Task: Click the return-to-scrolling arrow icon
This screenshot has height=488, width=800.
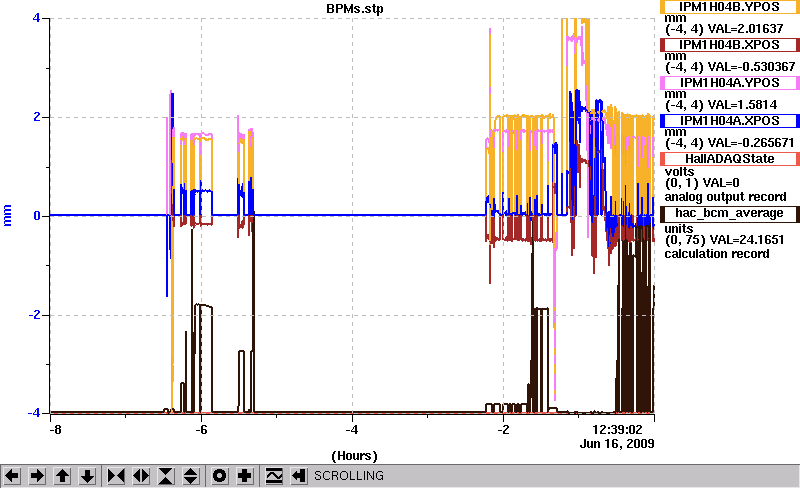Action: click(x=299, y=476)
